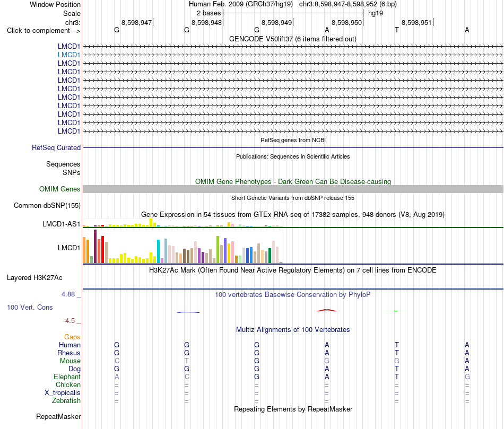Screen dimensions: 504x429
Task: Click the 4.88 PhyloP upper scale value
Action: click(x=68, y=294)
